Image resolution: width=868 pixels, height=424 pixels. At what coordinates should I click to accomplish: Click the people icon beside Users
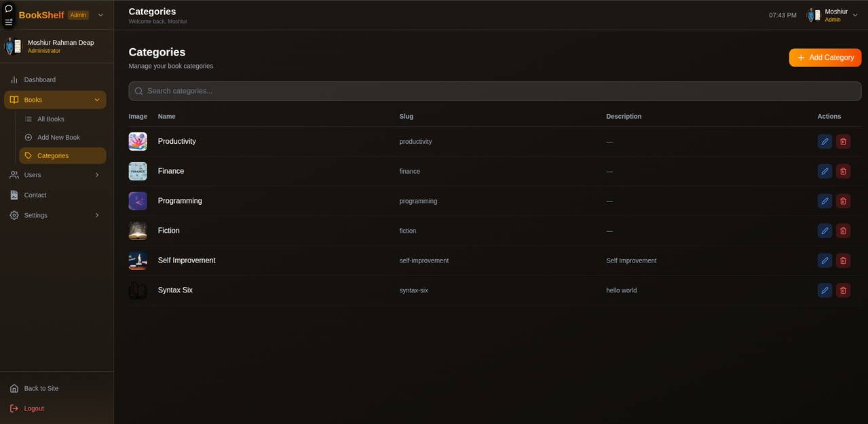pos(14,175)
